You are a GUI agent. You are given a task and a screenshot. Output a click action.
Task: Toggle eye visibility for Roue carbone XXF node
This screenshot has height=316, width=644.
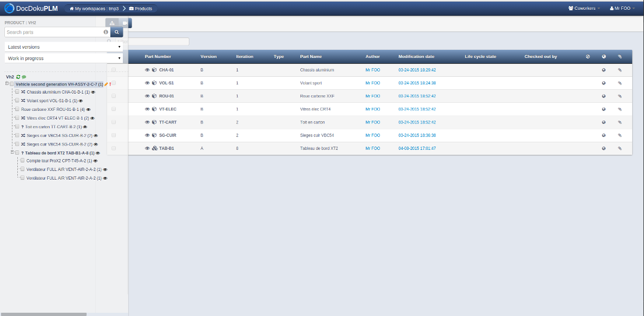pyautogui.click(x=88, y=109)
